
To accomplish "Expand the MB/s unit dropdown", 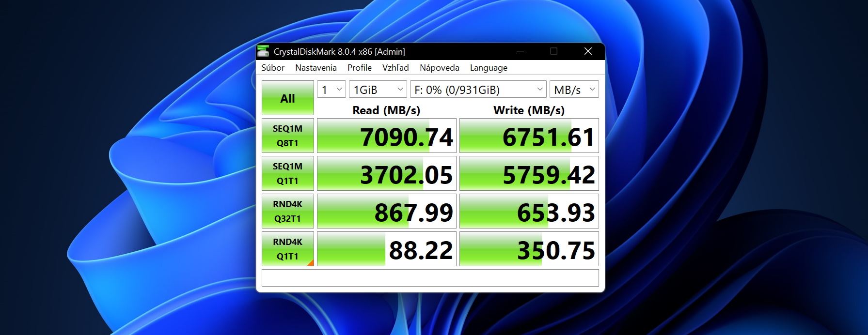I will pos(574,90).
